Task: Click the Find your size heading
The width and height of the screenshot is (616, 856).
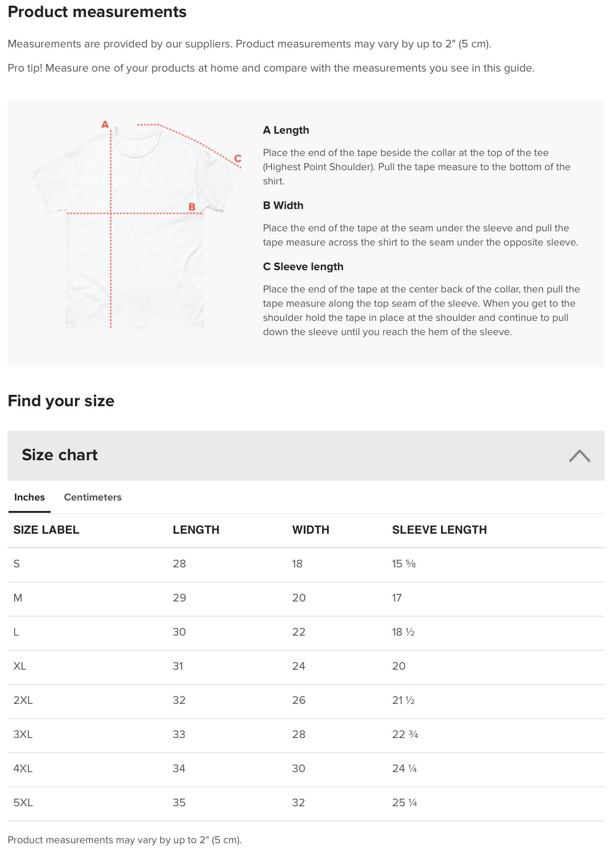Action: pyautogui.click(x=61, y=401)
